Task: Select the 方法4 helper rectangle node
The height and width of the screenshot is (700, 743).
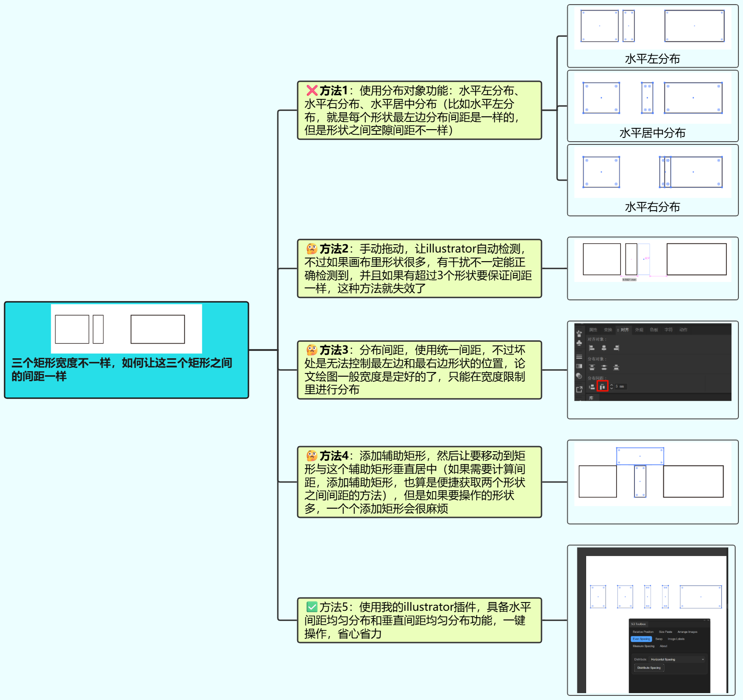Action: [x=420, y=482]
